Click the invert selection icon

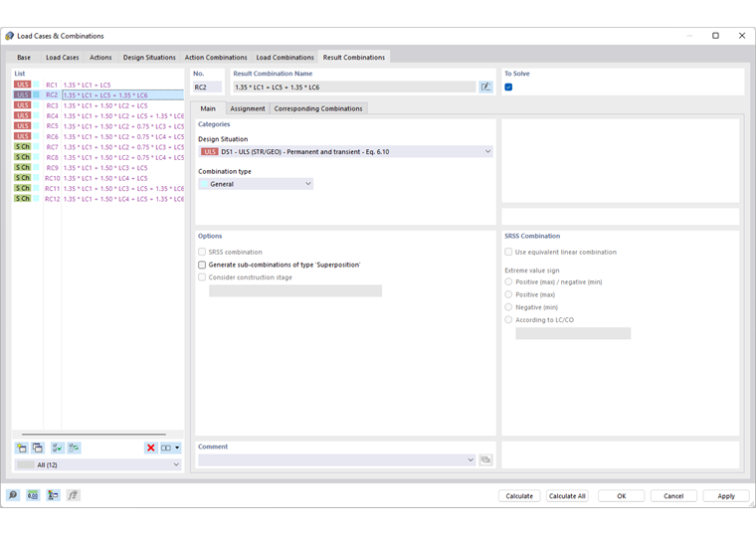74,447
